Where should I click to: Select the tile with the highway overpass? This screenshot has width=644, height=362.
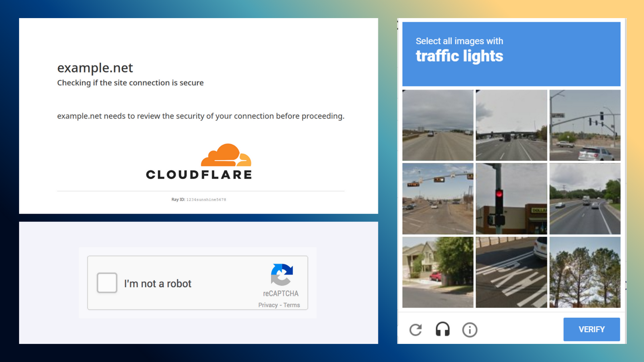click(x=511, y=125)
